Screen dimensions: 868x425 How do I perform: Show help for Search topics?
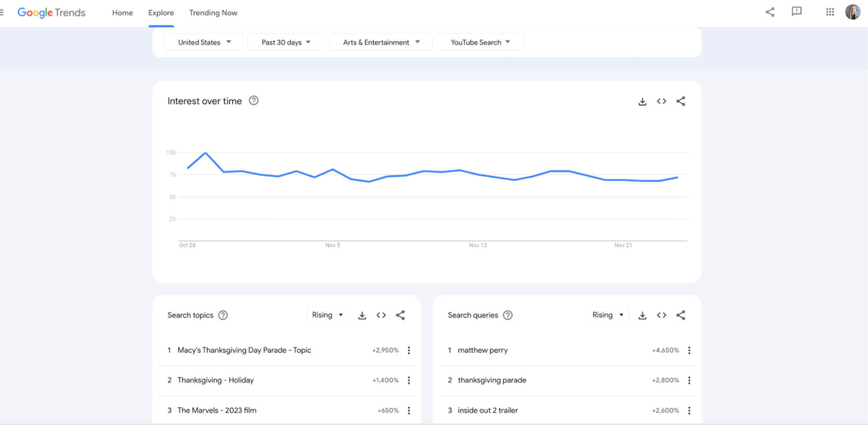(x=223, y=315)
